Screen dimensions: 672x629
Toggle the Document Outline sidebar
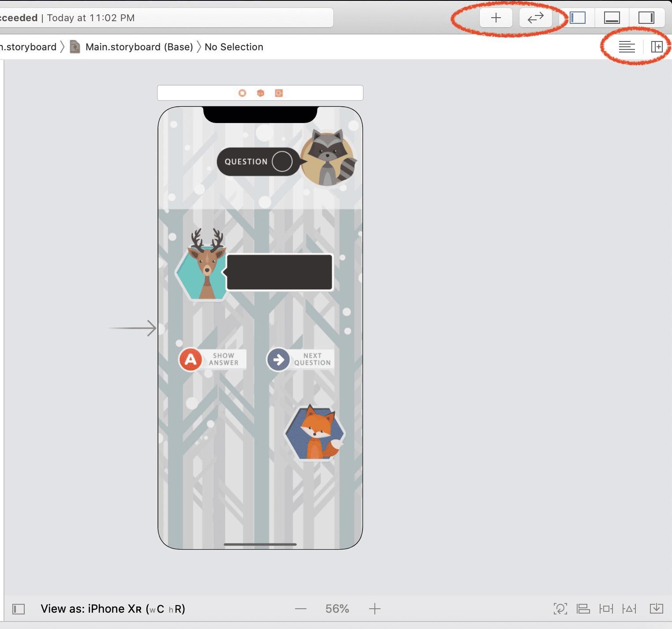coord(19,609)
